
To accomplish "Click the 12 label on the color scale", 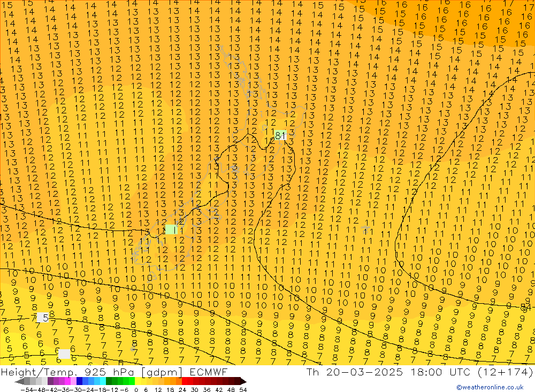I will click(x=158, y=390).
